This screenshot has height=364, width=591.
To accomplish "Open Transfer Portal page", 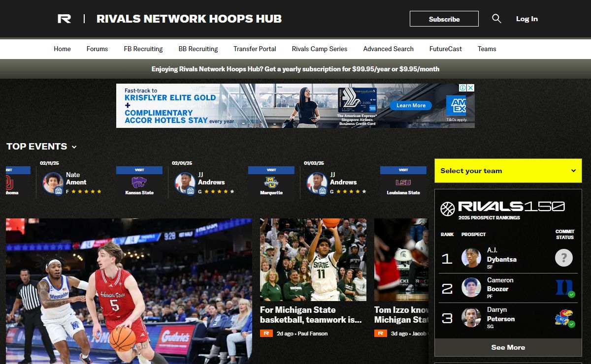I will [x=255, y=49].
